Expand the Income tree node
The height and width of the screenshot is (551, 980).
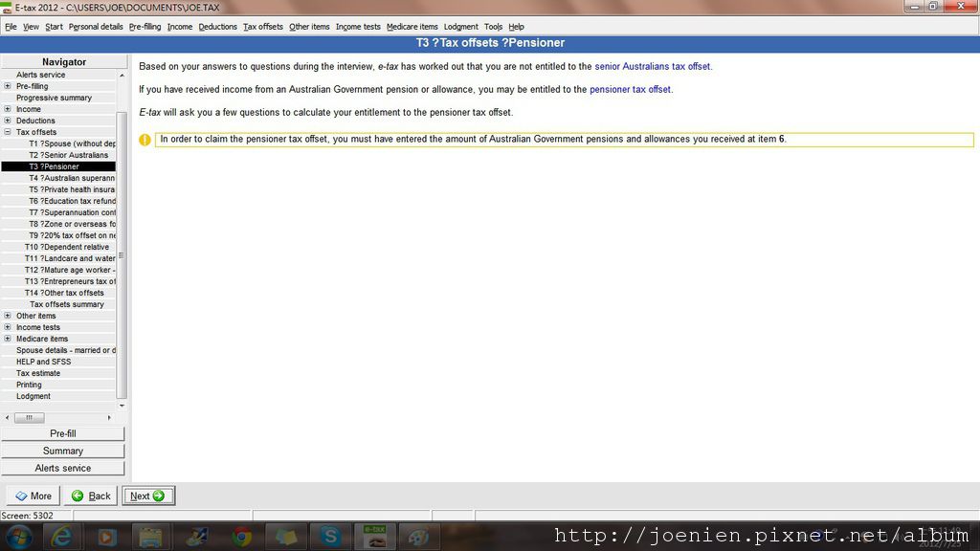pyautogui.click(x=8, y=109)
